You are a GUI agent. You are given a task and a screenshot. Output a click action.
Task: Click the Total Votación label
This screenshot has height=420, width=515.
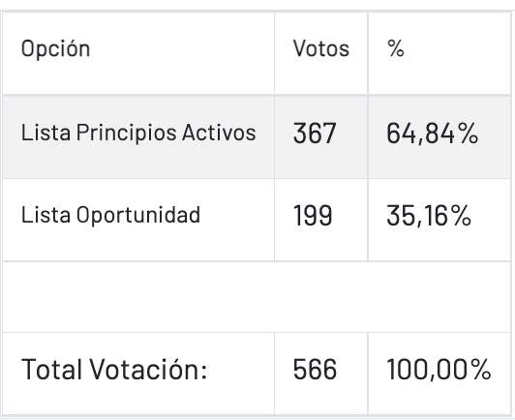tap(114, 369)
